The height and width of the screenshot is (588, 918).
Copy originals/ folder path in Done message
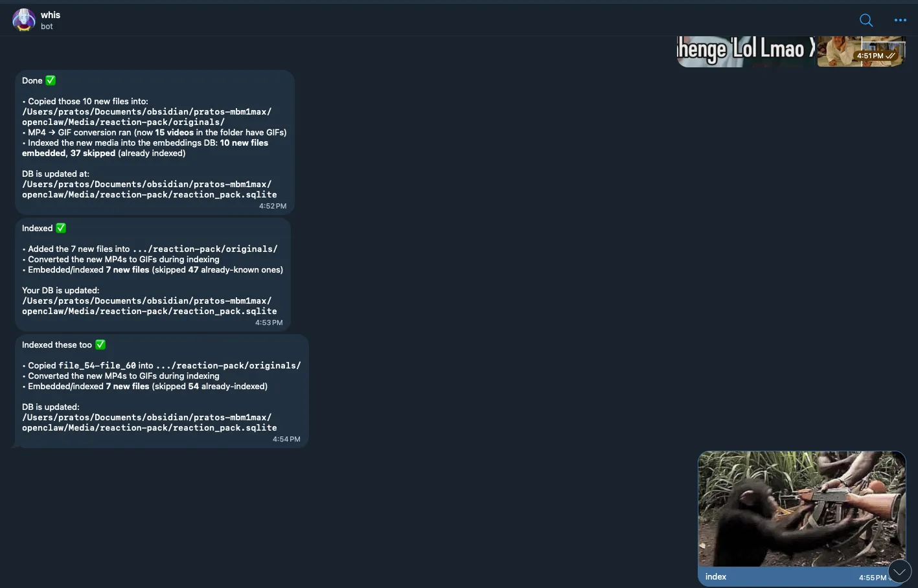[x=146, y=117]
